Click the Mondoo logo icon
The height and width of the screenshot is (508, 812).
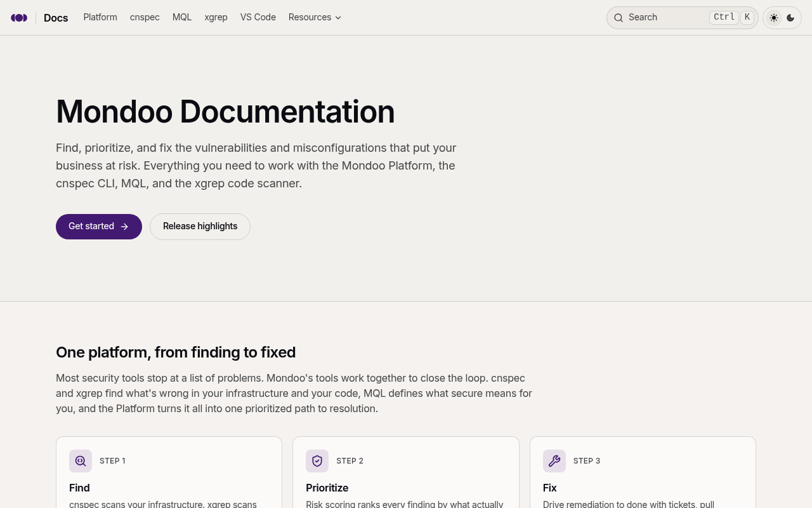[x=19, y=18]
